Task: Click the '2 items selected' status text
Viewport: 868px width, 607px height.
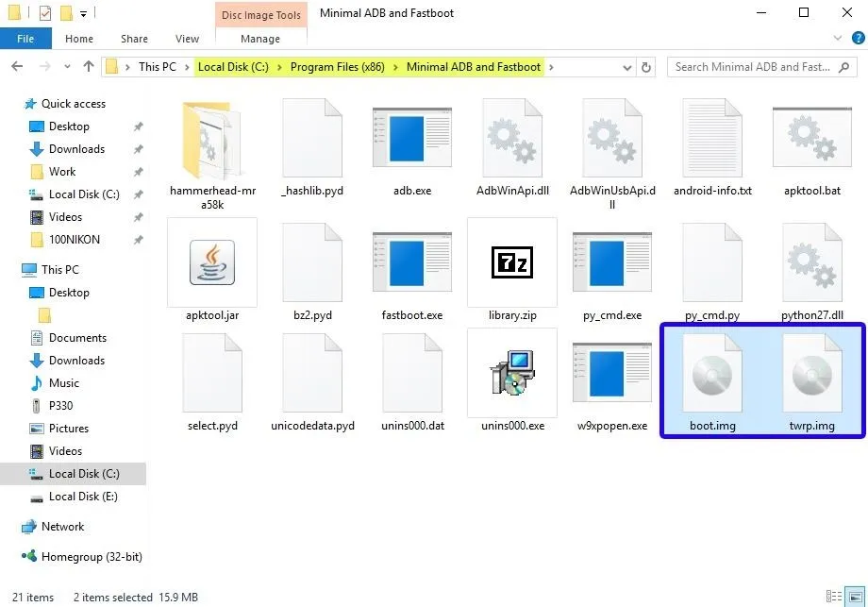Action: (x=113, y=598)
